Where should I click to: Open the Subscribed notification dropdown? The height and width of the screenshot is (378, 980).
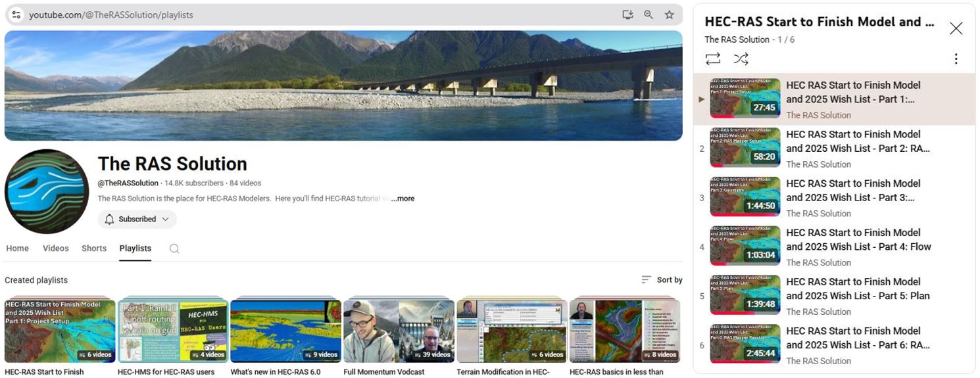tap(137, 219)
